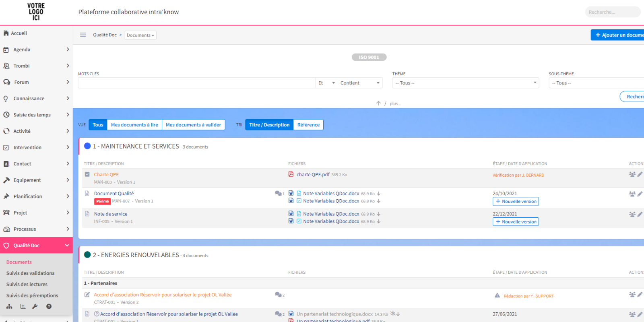Open the users group icon for Document Qualité
The image size is (644, 322).
[632, 194]
